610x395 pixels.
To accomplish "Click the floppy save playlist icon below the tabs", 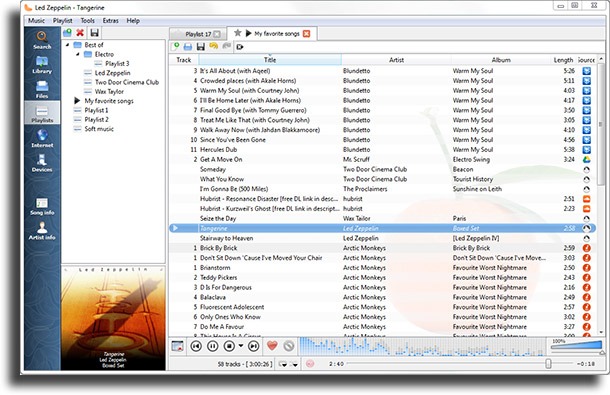I will [200, 47].
